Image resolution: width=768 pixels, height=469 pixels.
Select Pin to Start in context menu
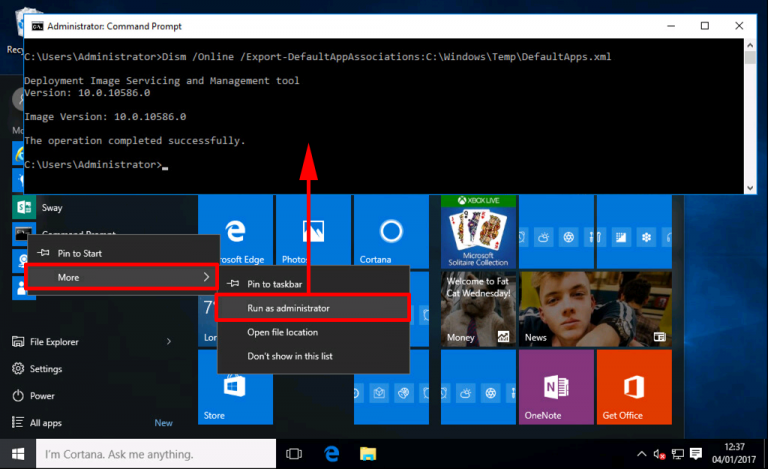pos(123,253)
